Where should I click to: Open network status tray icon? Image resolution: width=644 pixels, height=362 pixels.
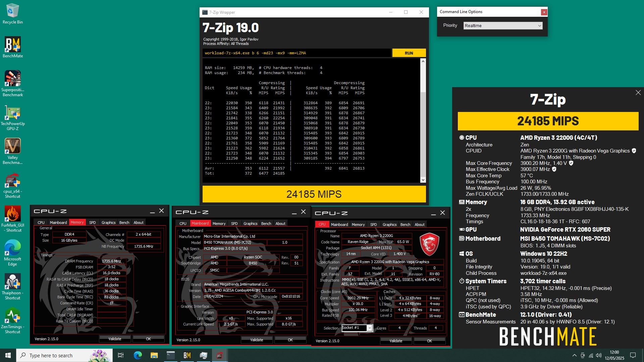click(591, 355)
